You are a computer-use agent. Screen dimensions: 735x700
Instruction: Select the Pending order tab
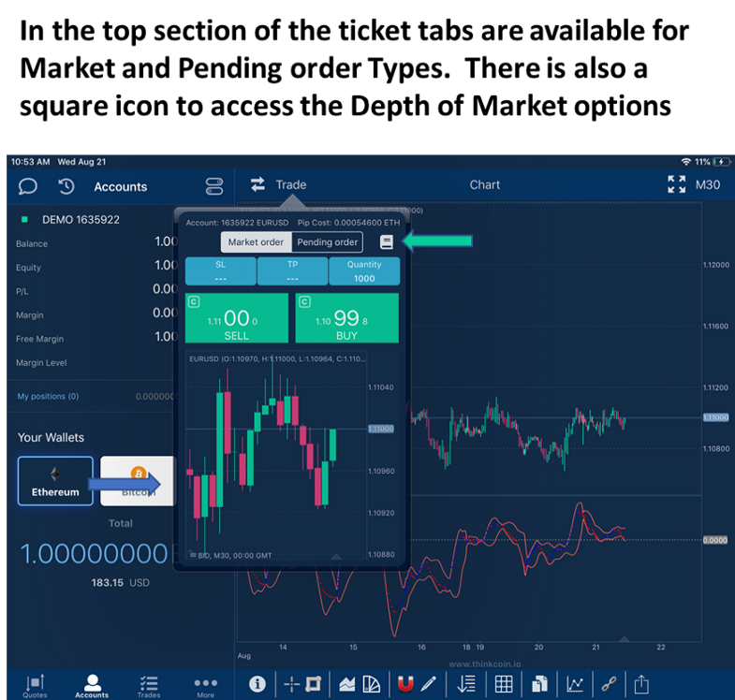327,241
